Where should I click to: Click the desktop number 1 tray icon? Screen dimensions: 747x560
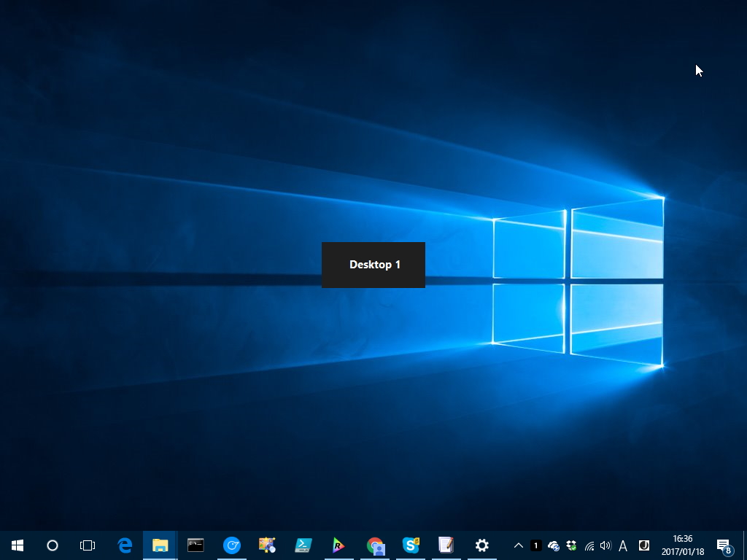tap(536, 545)
